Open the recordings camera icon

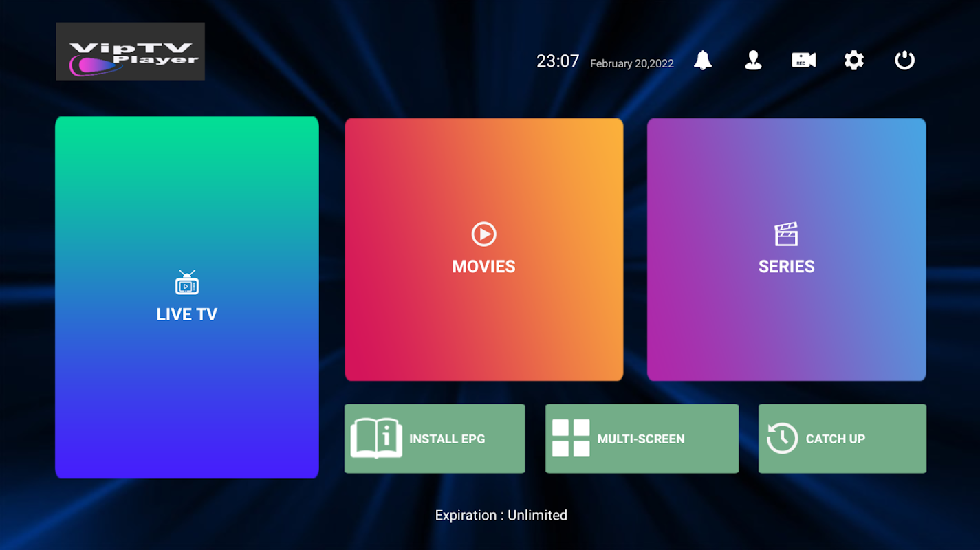tap(803, 60)
